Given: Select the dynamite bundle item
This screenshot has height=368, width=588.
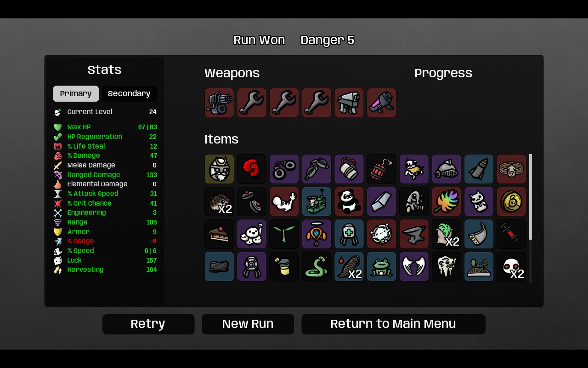Looking at the screenshot, I should tap(382, 169).
